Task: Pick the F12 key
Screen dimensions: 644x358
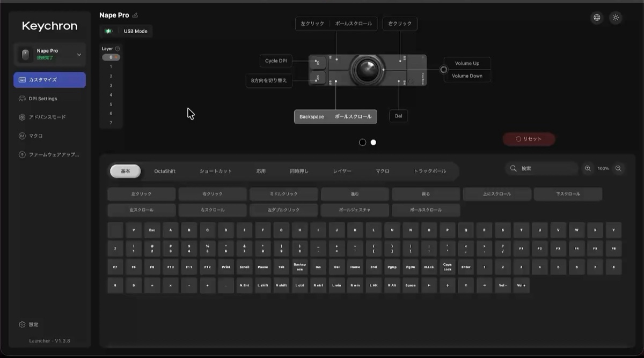Action: (207, 267)
